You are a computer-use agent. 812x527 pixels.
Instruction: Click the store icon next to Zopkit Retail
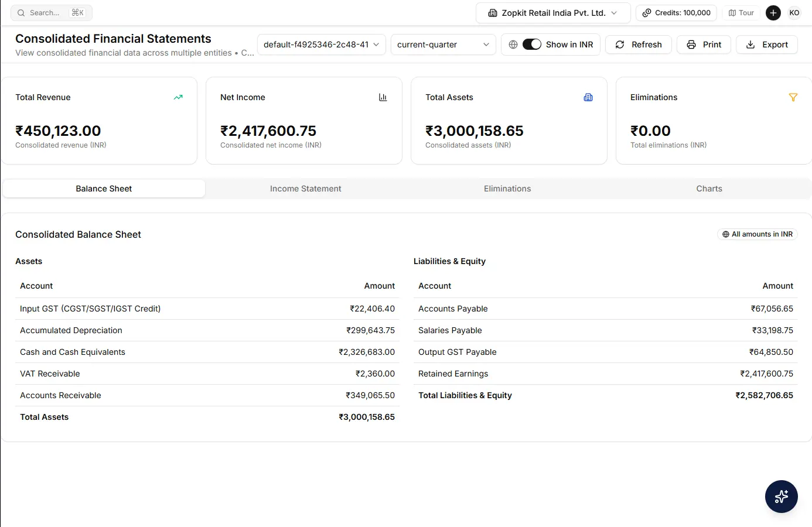click(493, 13)
